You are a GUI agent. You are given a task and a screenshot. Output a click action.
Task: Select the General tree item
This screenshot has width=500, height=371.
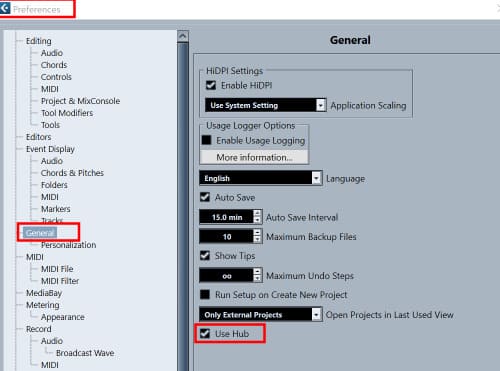click(40, 233)
